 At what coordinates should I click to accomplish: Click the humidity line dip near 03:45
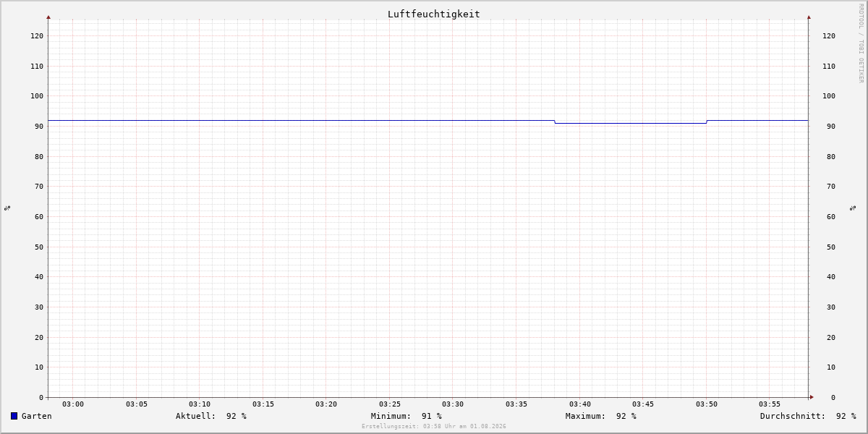(x=631, y=123)
